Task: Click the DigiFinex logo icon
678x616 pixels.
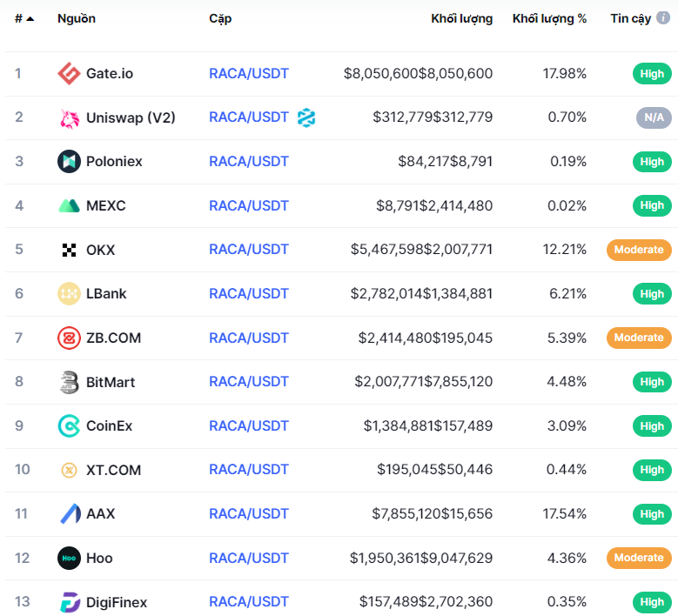Action: click(70, 602)
